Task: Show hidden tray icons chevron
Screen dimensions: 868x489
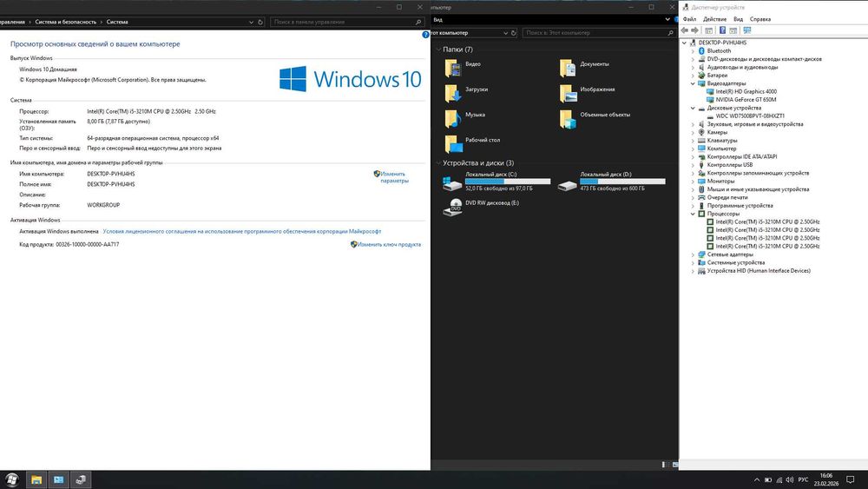Action: coord(756,479)
